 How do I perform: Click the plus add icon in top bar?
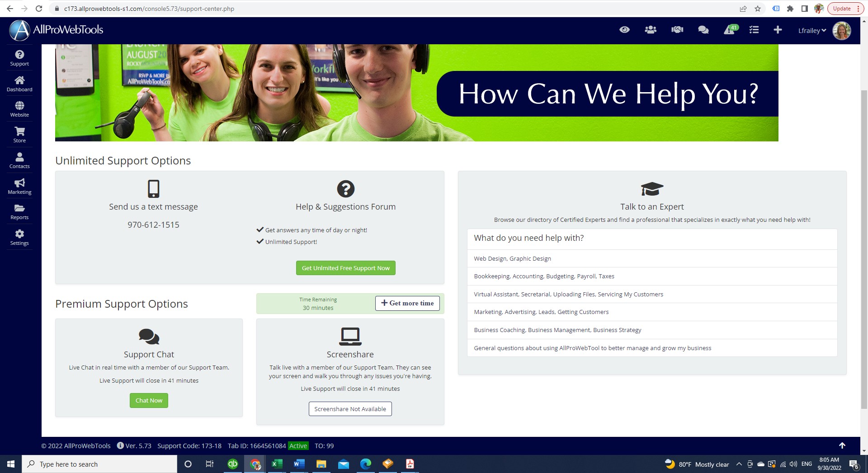tap(778, 30)
